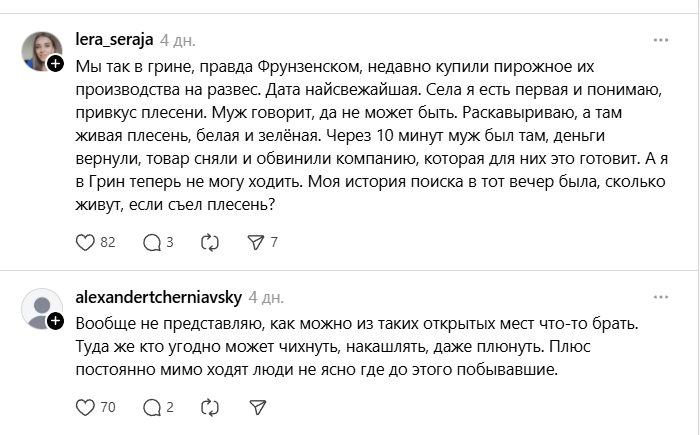This screenshot has width=700, height=435.
Task: Click the 4 дн. timestamp on lera_seraja's post
Action: click(179, 41)
